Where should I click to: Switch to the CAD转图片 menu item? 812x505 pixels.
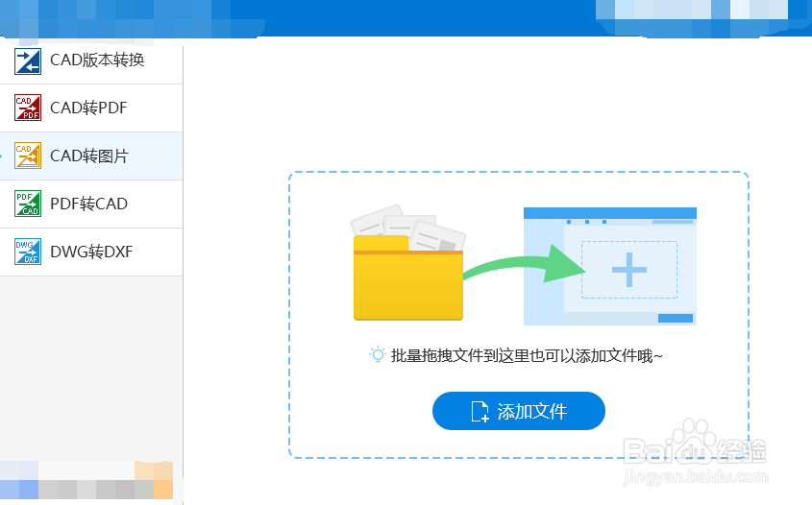(91, 156)
